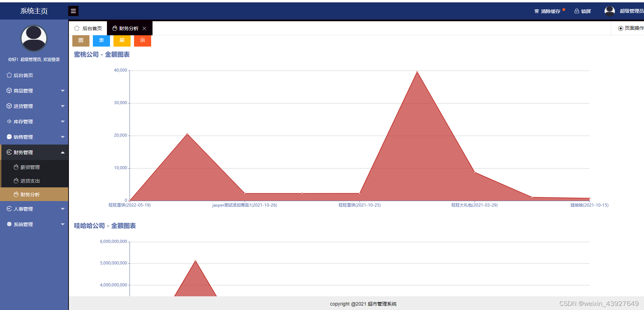This screenshot has width=644, height=310.
Task: Click the 系统管理 gear icon
Action: tap(9, 224)
